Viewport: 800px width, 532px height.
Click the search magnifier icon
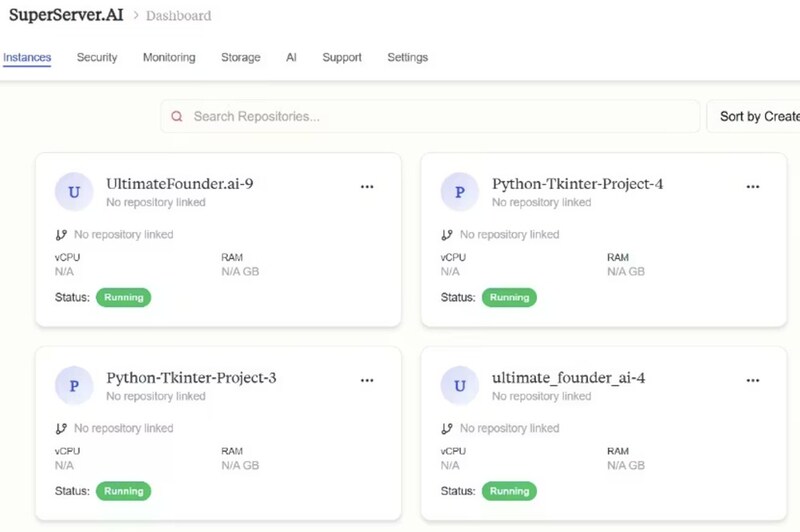[177, 117]
